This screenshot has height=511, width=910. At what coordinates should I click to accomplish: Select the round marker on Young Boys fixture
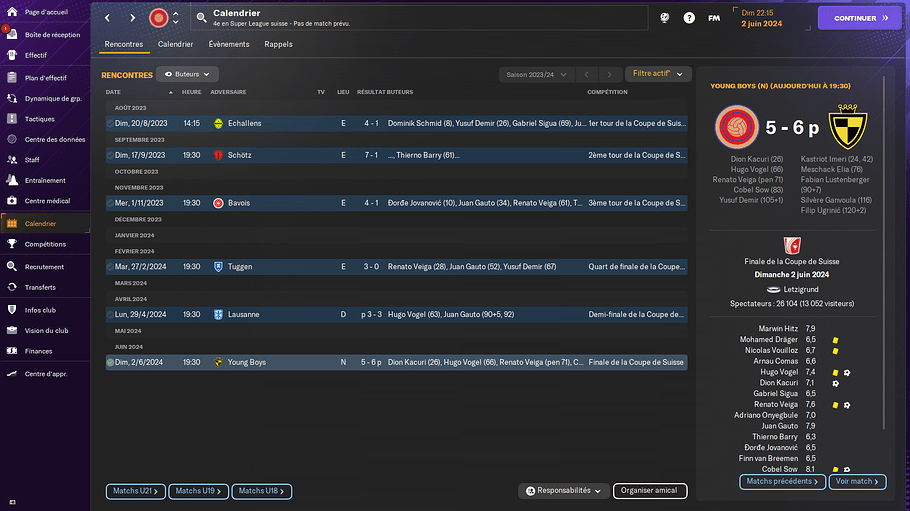(x=111, y=362)
